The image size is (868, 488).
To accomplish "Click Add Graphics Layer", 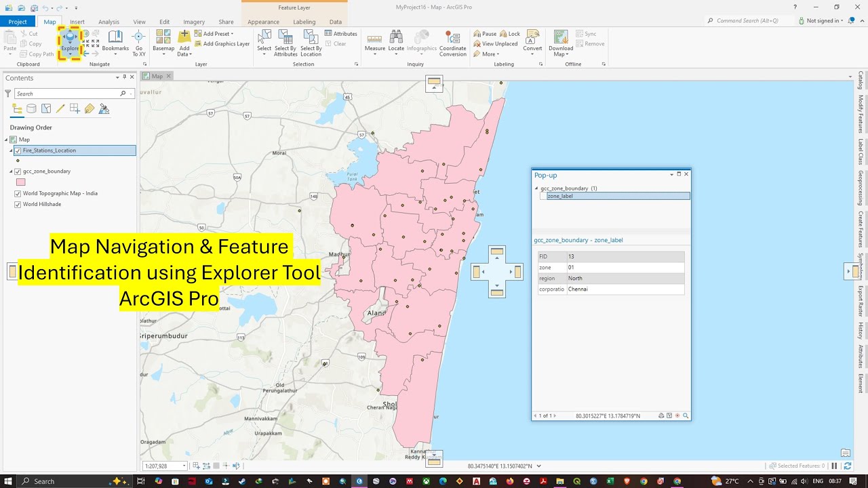I will 222,44.
